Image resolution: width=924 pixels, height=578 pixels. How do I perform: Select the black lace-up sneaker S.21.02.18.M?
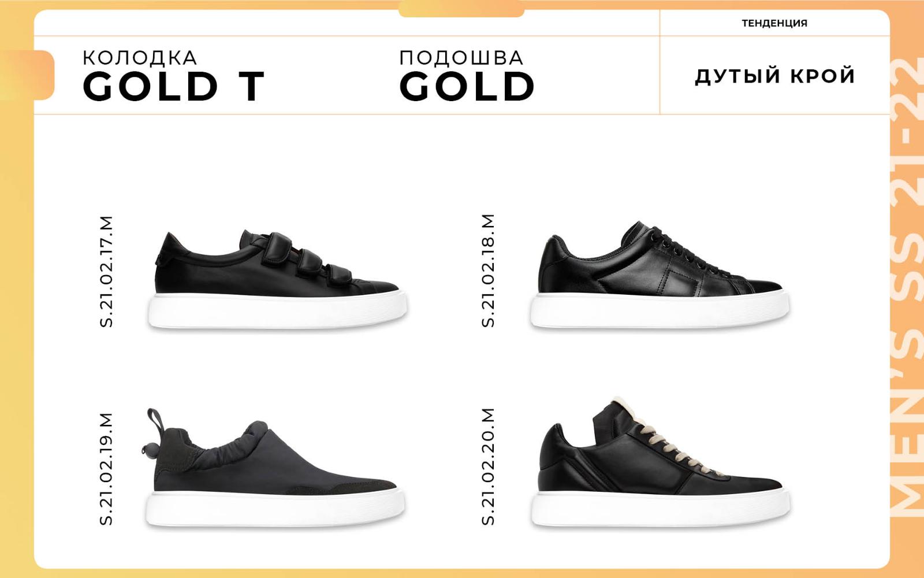coord(660,275)
